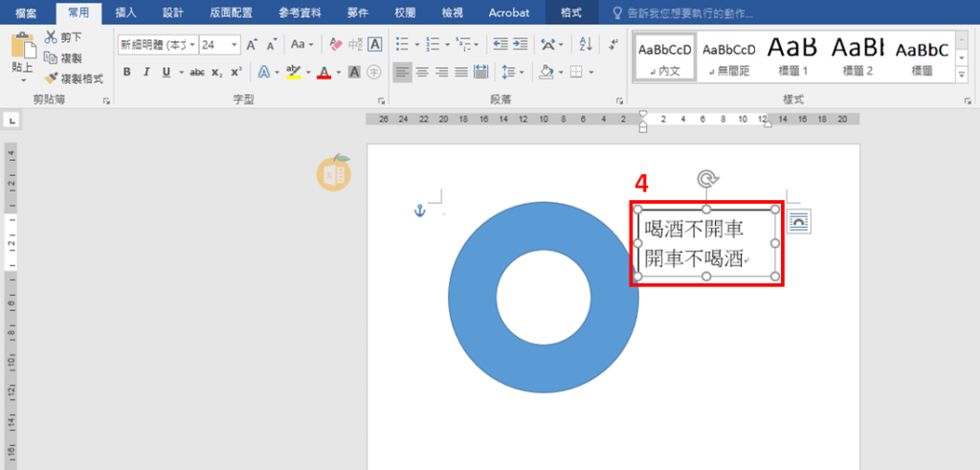
Task: Click the 剪下 (Cut) scissors icon
Action: (52, 37)
